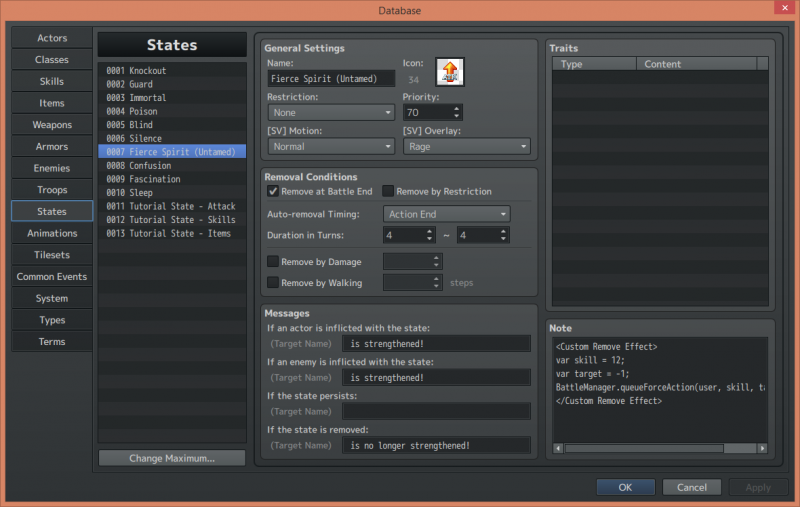Click the enemy inflicted message field
800x507 pixels.
[x=436, y=377]
